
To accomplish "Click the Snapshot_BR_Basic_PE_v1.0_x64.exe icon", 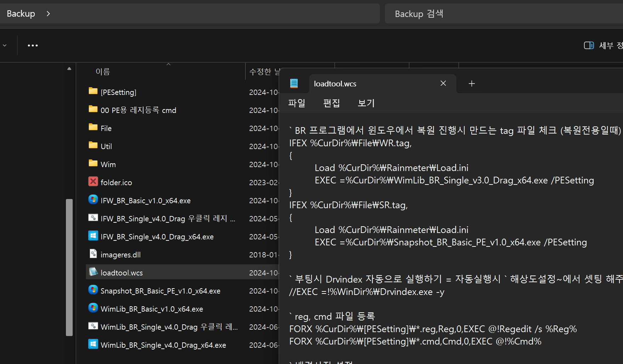I will (x=93, y=290).
